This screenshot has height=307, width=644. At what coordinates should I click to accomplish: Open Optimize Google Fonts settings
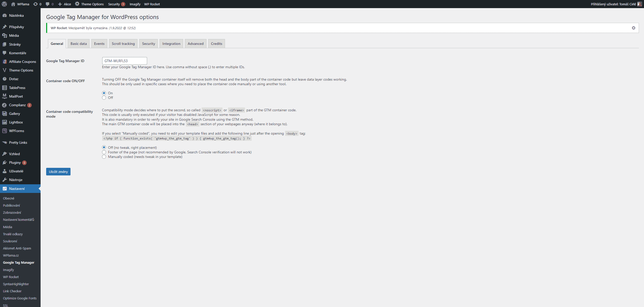pos(20,298)
